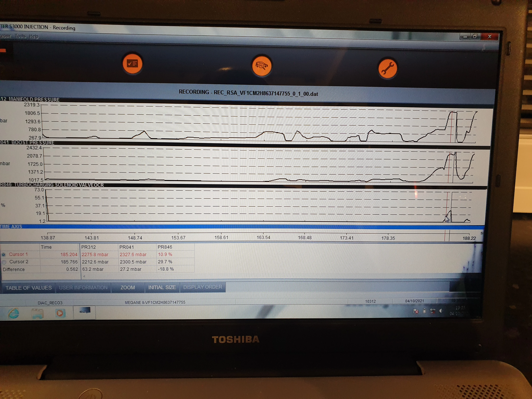Click the Action Center flag tray icon
The image size is (532, 399).
pyautogui.click(x=416, y=311)
